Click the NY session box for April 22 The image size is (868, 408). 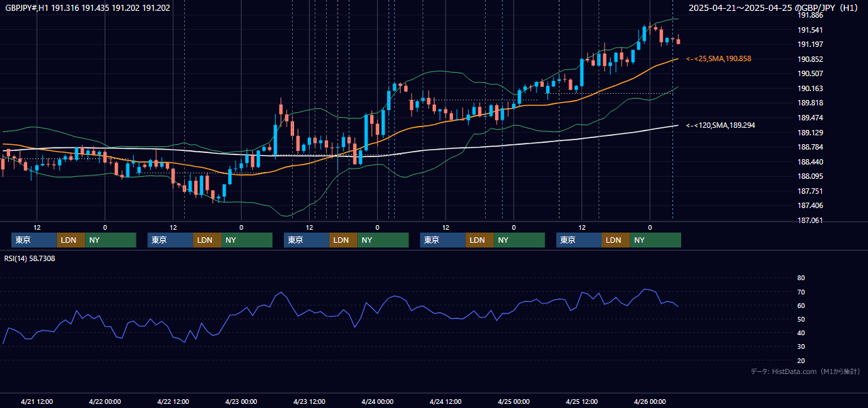[x=247, y=240]
